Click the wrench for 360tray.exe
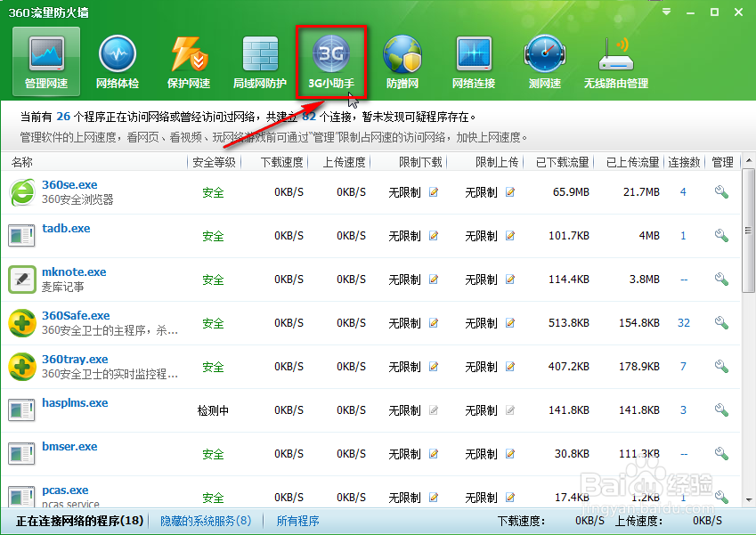Screen dimensions: 756x535 pyautogui.click(x=721, y=366)
